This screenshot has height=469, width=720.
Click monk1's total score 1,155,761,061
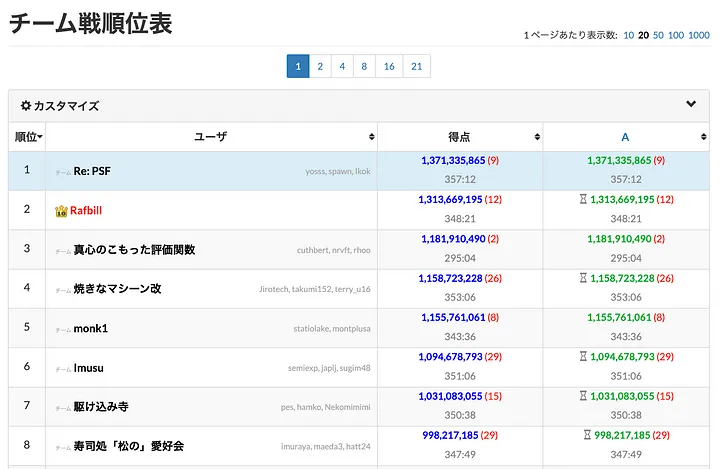[x=453, y=318]
